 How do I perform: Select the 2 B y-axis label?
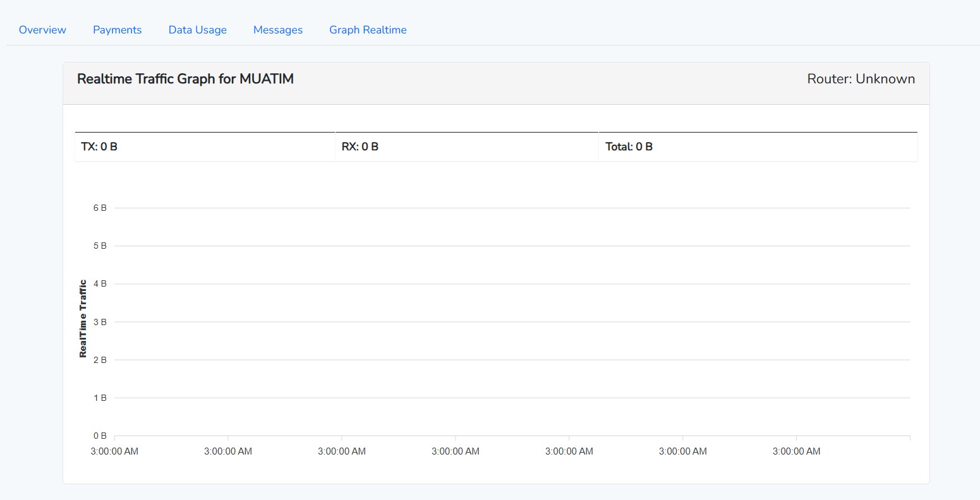[x=100, y=360]
